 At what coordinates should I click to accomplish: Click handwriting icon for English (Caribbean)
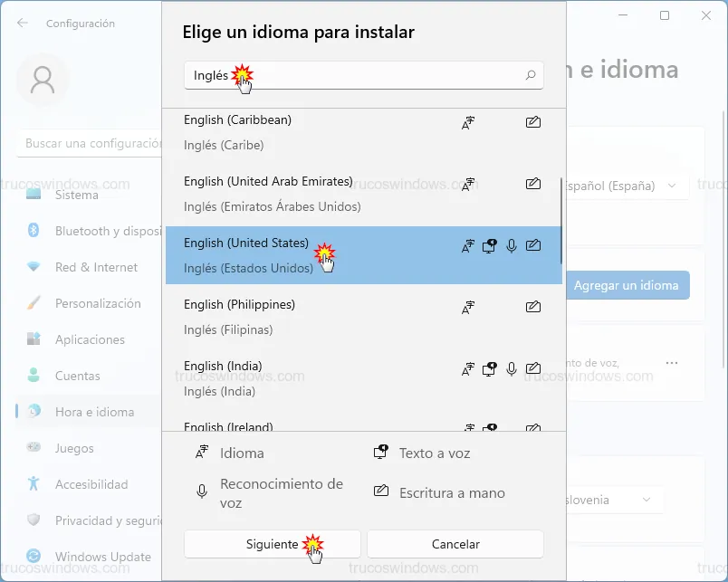point(533,122)
